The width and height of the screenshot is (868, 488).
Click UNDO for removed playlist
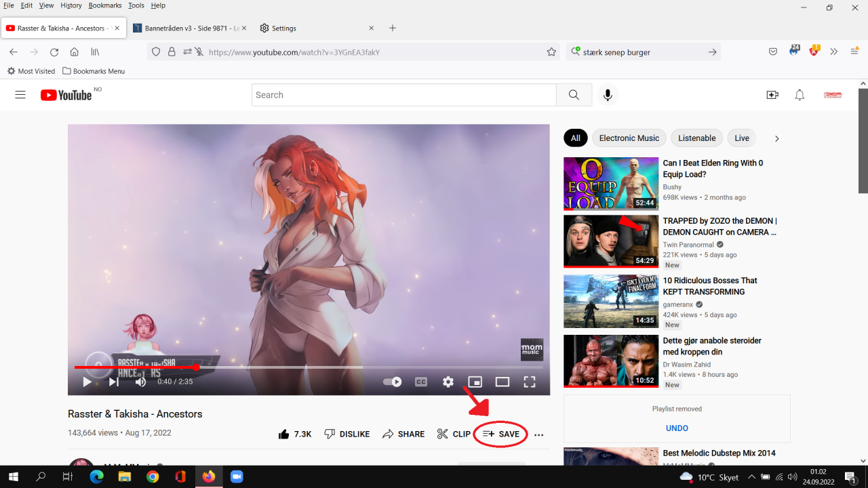point(677,428)
